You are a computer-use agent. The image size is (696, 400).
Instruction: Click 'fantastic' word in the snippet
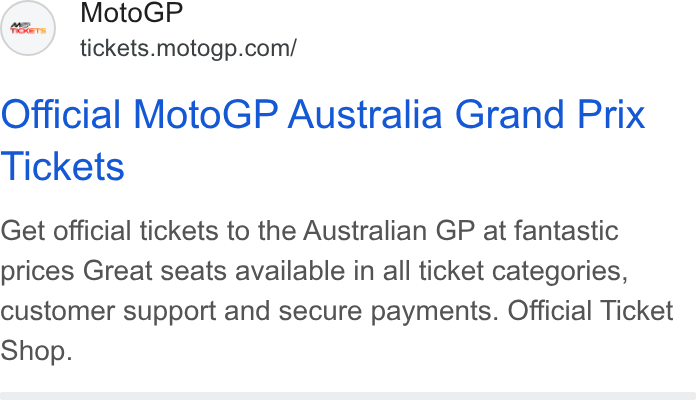566,231
